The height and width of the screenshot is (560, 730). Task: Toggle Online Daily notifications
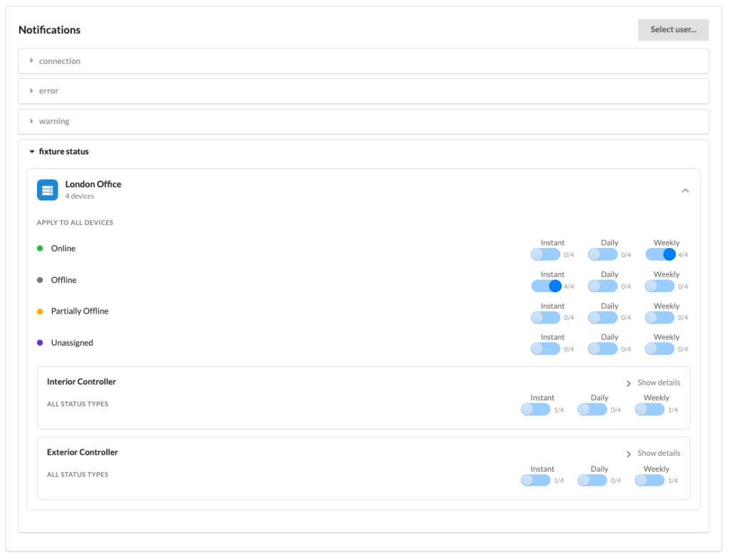(602, 254)
